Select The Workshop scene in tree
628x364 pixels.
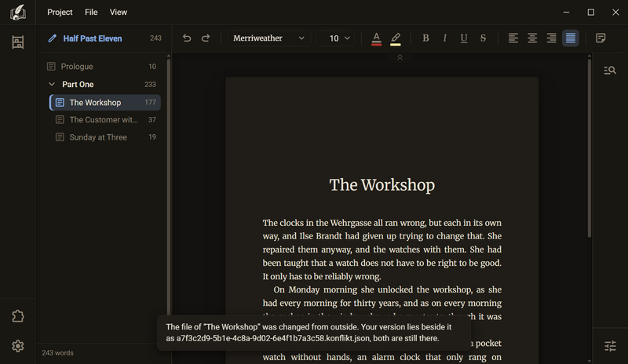pos(105,103)
